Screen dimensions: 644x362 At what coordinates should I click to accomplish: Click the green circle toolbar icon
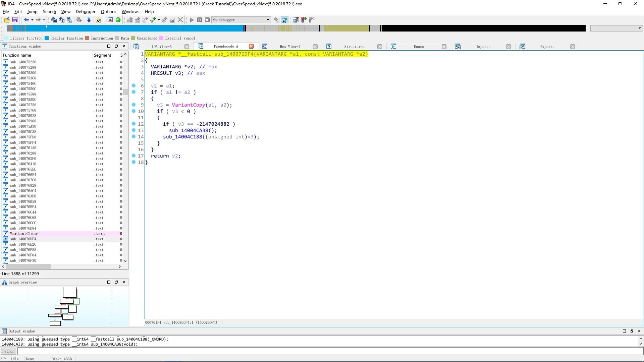(118, 20)
